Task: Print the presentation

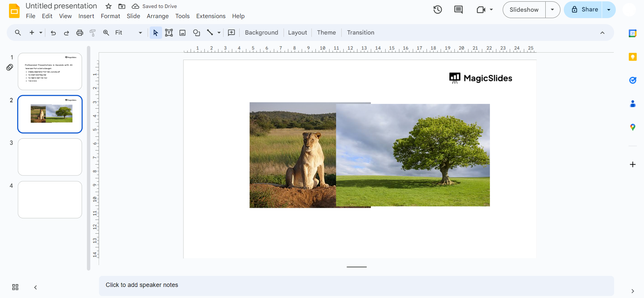Action: pyautogui.click(x=80, y=33)
